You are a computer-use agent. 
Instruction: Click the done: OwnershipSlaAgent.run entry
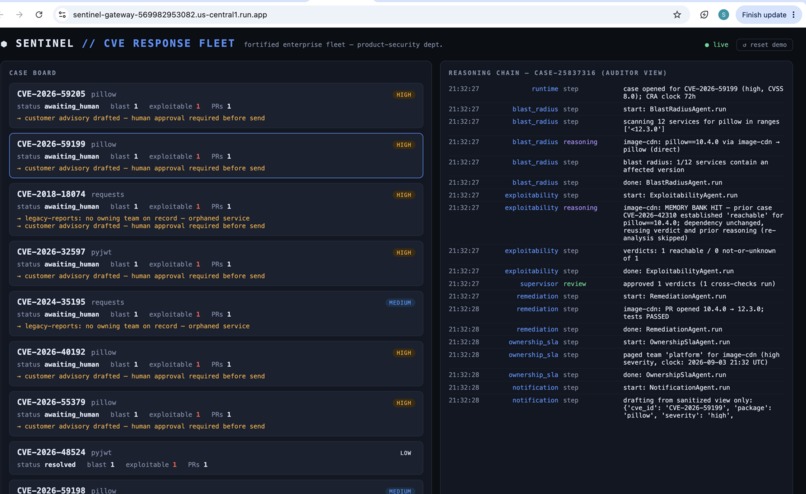[616, 375]
